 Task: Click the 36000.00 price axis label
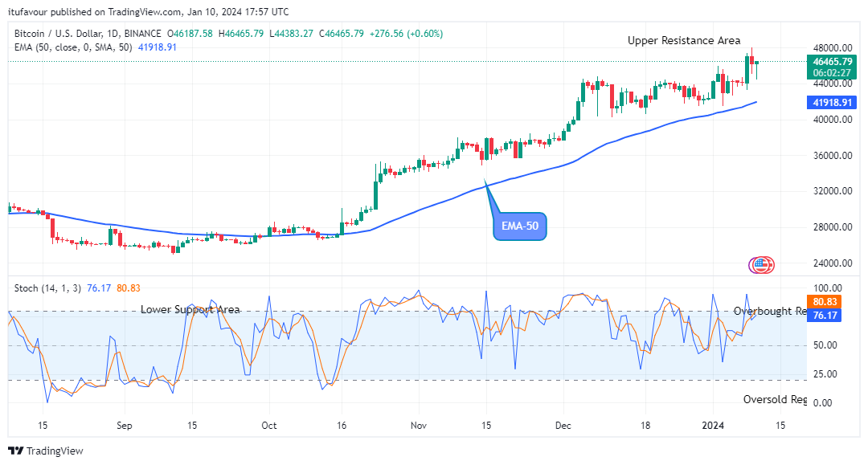point(833,155)
